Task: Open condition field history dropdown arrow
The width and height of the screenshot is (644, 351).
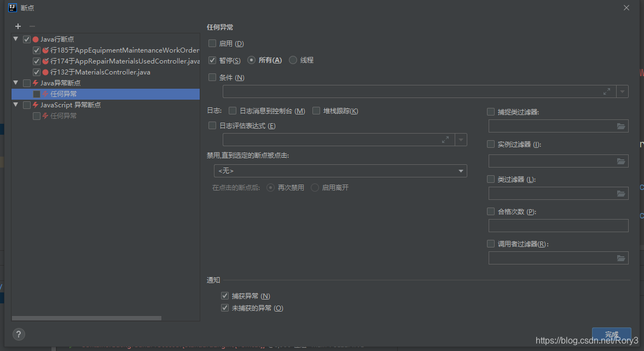Action: coord(622,91)
